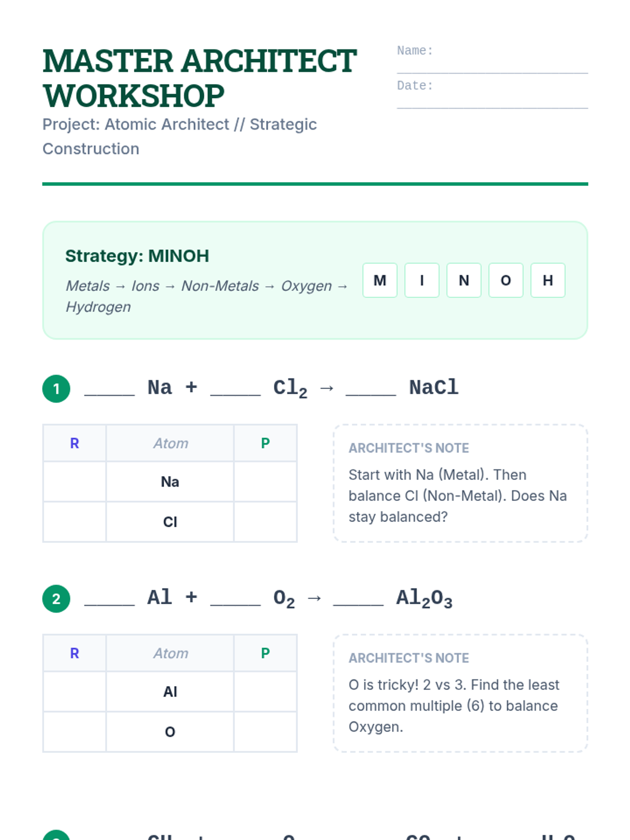This screenshot has height=840, width=630.
Task: Click the first Architect's Note box
Action: [x=460, y=483]
